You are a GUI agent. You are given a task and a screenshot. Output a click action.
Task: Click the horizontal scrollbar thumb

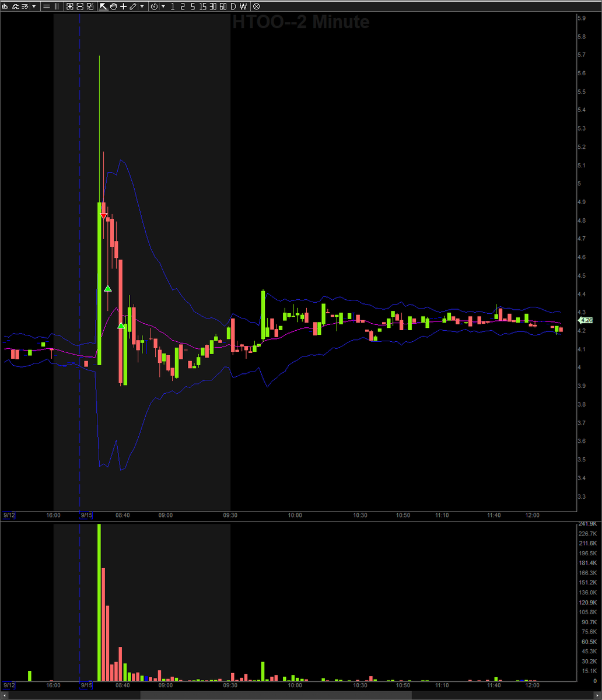[276, 695]
